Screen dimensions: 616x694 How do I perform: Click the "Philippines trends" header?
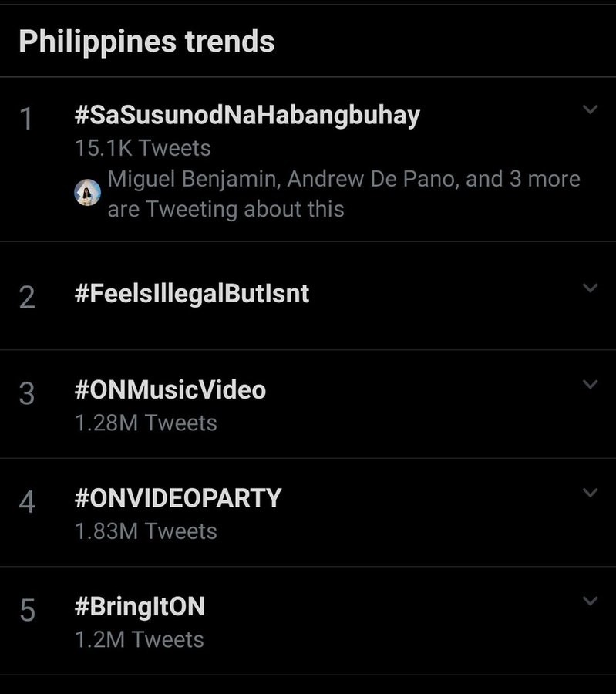point(146,42)
